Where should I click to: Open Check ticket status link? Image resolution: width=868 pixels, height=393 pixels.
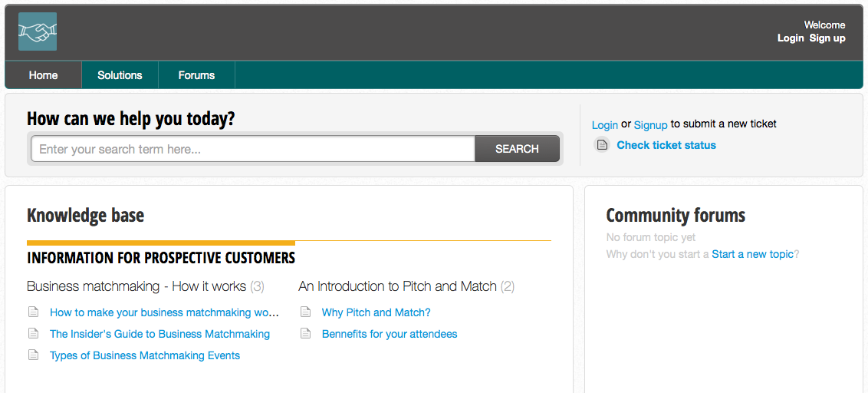coord(666,145)
